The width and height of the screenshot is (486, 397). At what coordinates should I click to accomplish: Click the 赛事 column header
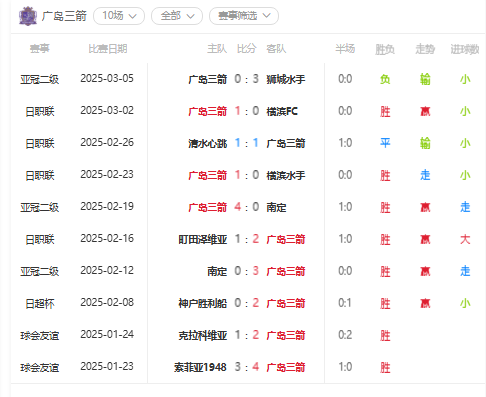[x=40, y=49]
